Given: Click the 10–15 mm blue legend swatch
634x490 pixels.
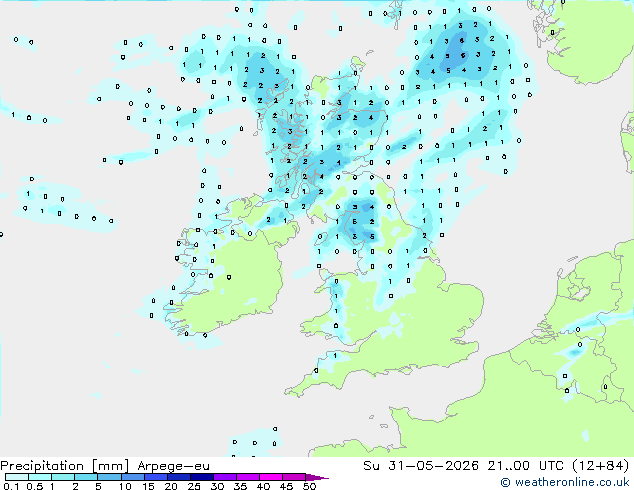Looking at the screenshot, I should pyautogui.click(x=132, y=477).
